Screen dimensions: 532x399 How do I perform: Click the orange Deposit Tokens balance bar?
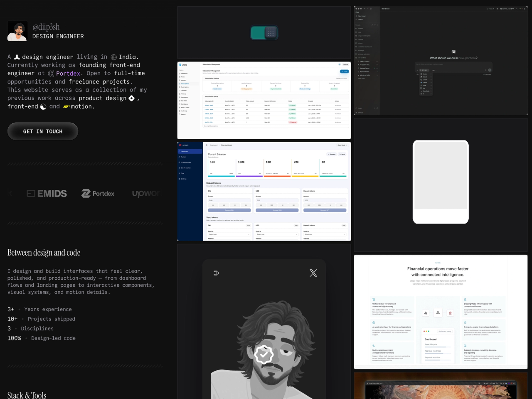point(277,176)
